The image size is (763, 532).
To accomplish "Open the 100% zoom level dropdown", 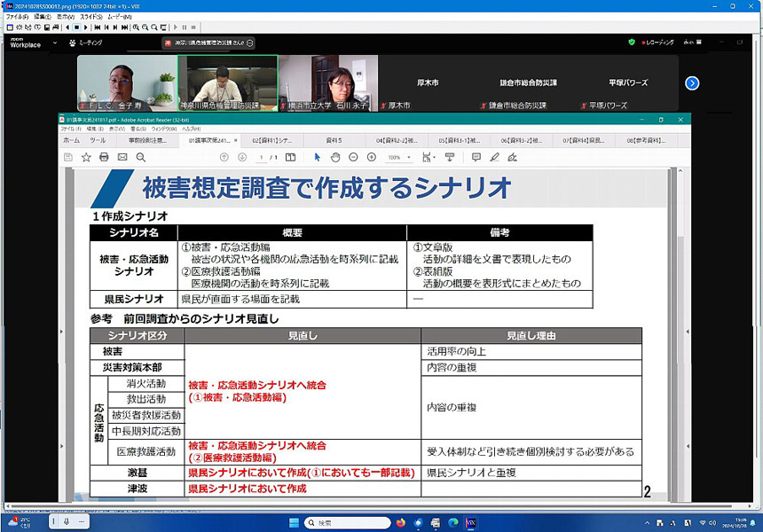I will (398, 157).
